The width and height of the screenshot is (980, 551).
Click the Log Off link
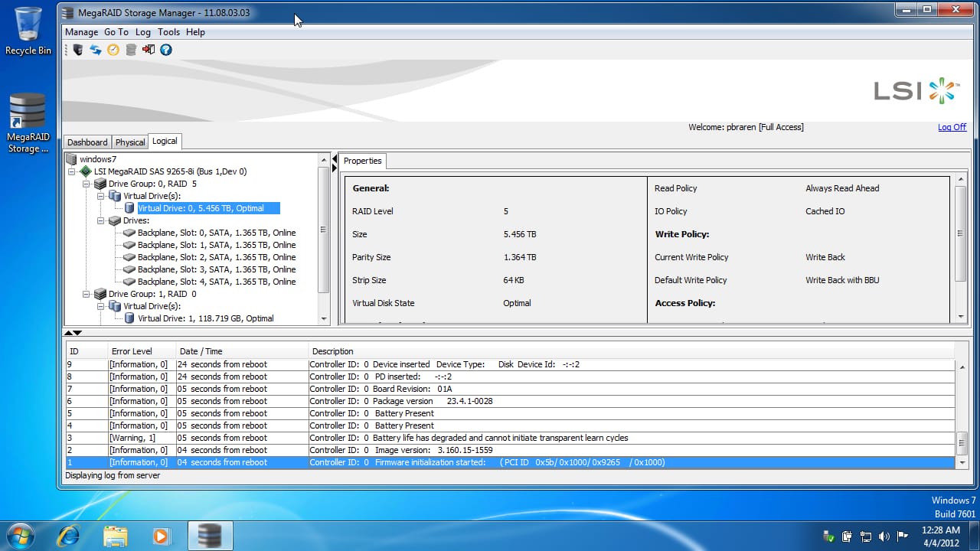point(952,127)
